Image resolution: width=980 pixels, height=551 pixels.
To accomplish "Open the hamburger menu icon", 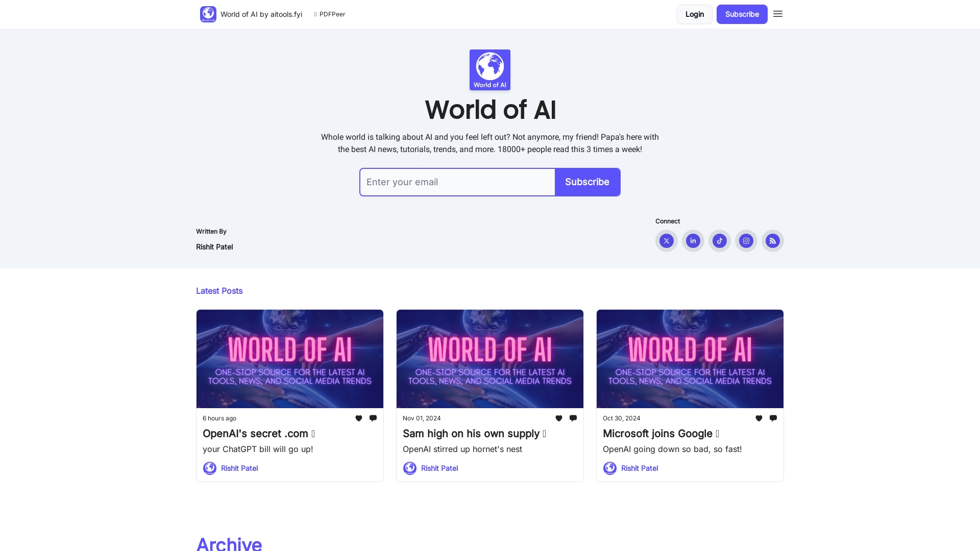I will point(777,14).
